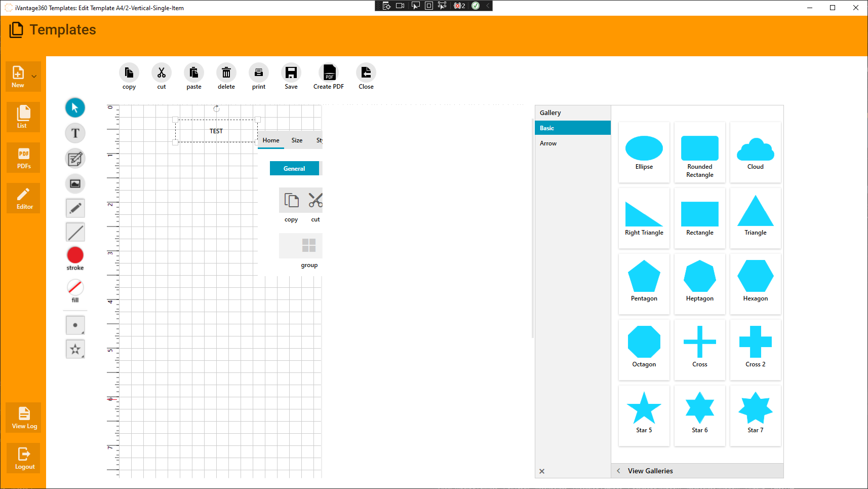Viewport: 868px width, 489px height.
Task: Click copy icon in the popup panel
Action: tap(291, 200)
